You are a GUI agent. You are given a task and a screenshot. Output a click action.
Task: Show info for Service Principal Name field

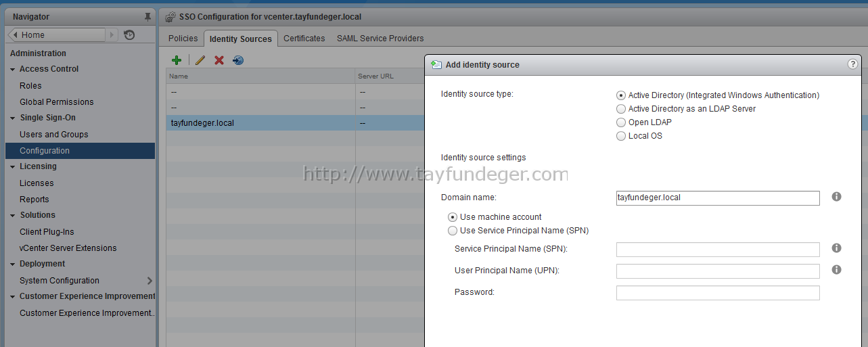[836, 248]
